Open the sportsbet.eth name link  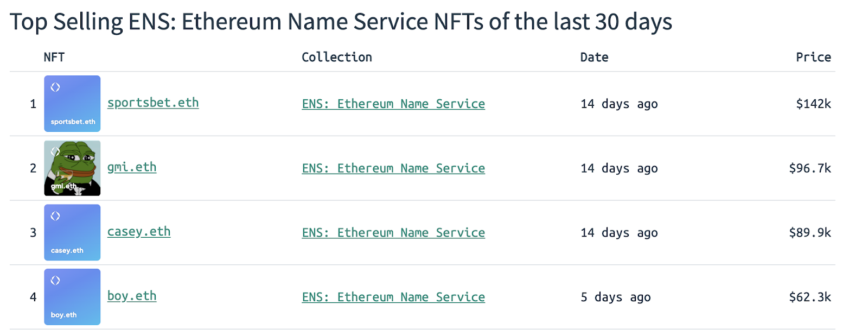click(153, 103)
